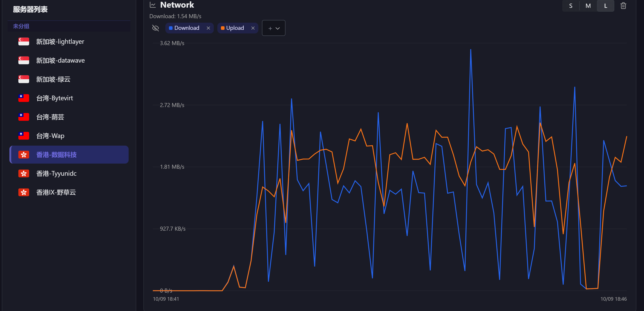Click the Network chart line icon
The height and width of the screenshot is (311, 644).
pyautogui.click(x=153, y=5)
